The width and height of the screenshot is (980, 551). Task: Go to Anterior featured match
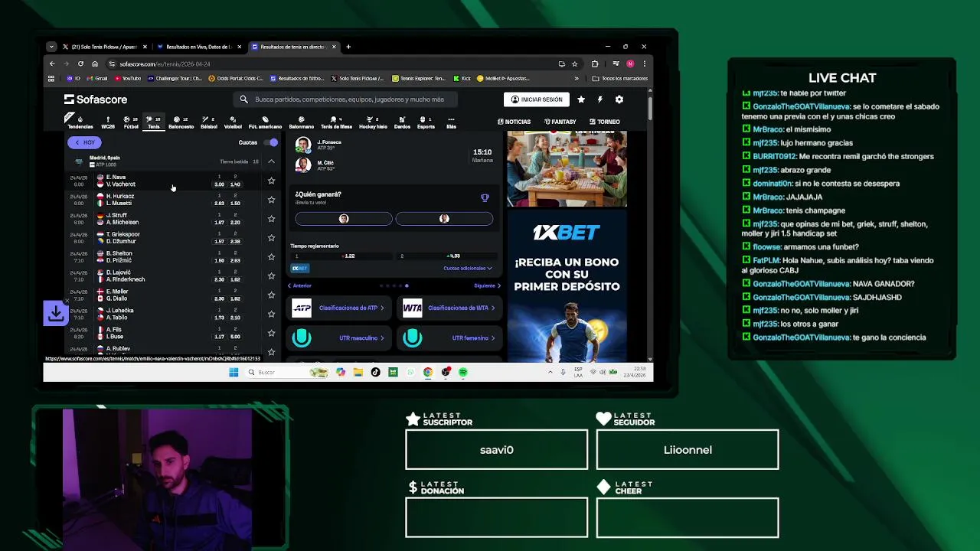[x=299, y=285]
